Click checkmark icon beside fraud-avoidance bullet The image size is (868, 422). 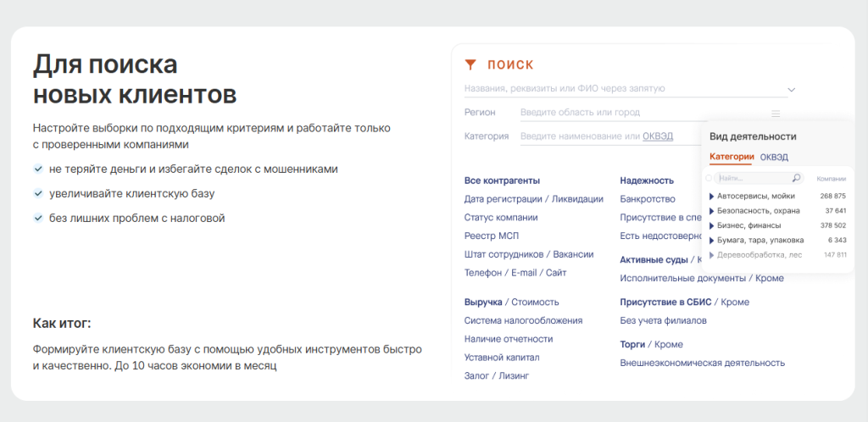pos(38,169)
